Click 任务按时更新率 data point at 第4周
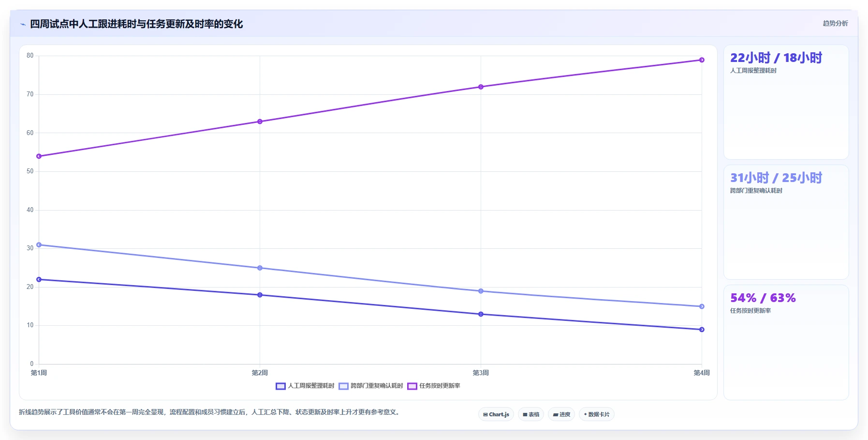This screenshot has width=868, height=440. click(x=702, y=60)
